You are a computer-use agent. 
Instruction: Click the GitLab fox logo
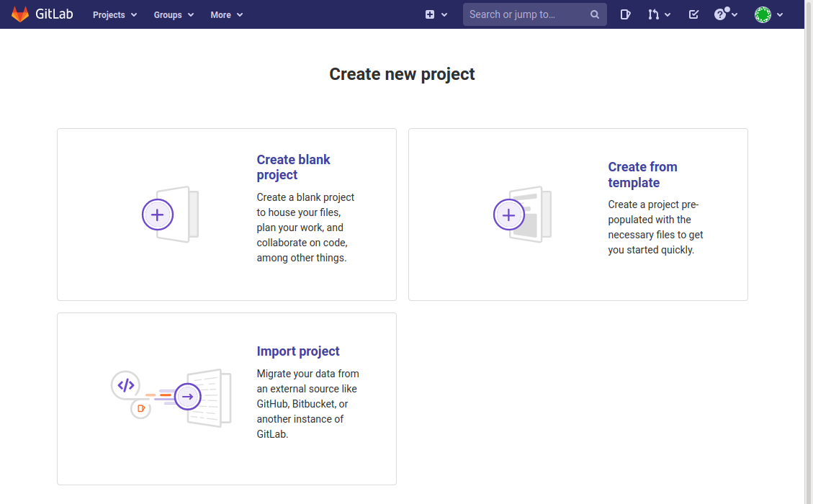pos(20,14)
